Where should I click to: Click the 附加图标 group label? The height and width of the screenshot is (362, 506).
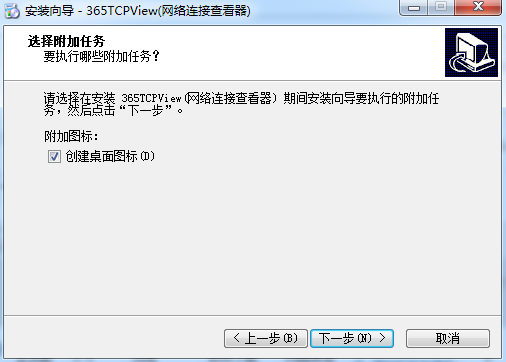click(x=71, y=136)
